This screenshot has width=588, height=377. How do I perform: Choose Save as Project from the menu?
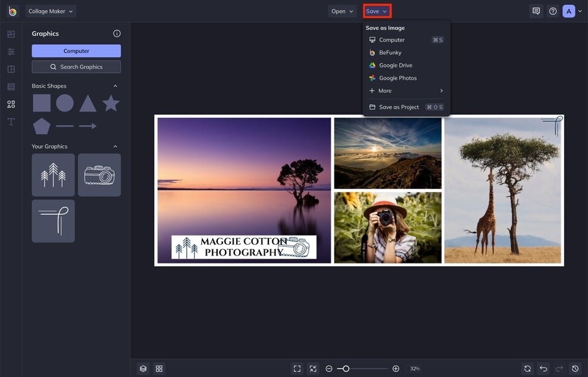tap(397, 107)
